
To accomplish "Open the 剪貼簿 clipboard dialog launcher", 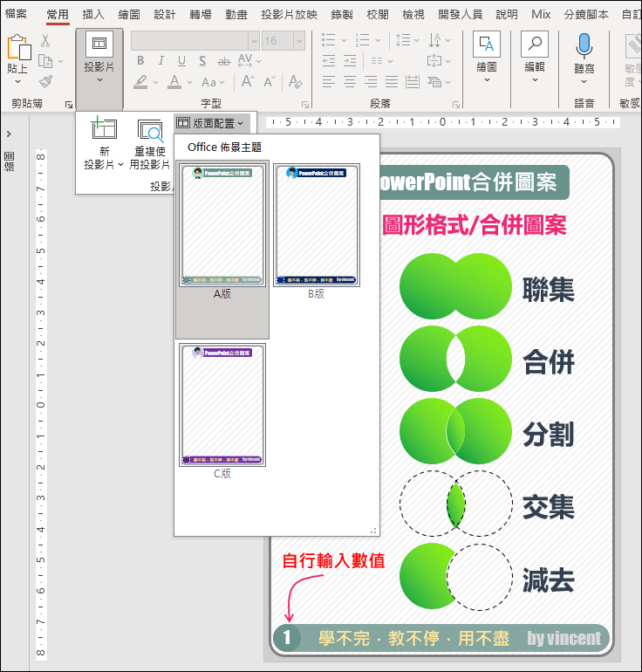I will (69, 105).
